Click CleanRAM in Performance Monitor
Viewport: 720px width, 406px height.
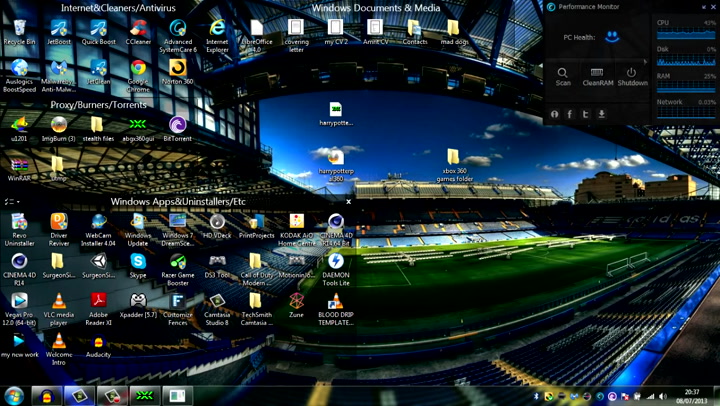pos(597,76)
